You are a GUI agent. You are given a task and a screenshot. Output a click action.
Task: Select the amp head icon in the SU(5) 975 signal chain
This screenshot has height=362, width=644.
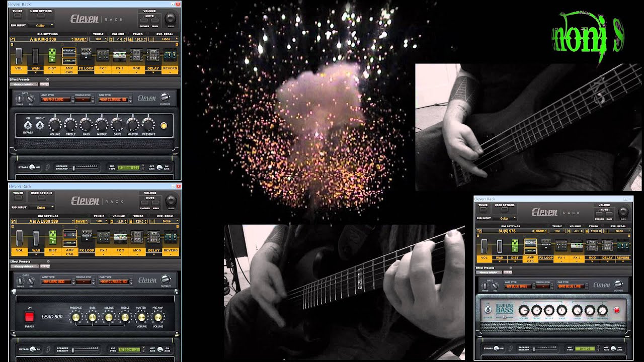[530, 242]
